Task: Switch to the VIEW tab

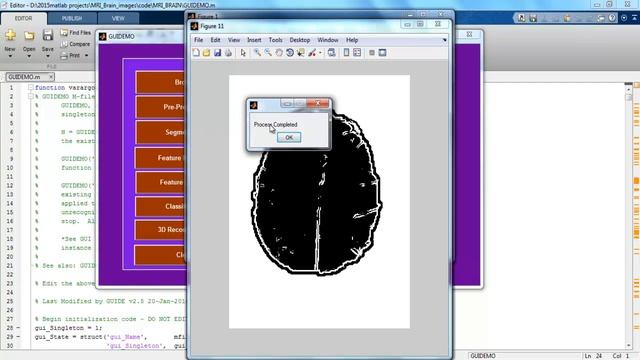Action: [x=118, y=18]
